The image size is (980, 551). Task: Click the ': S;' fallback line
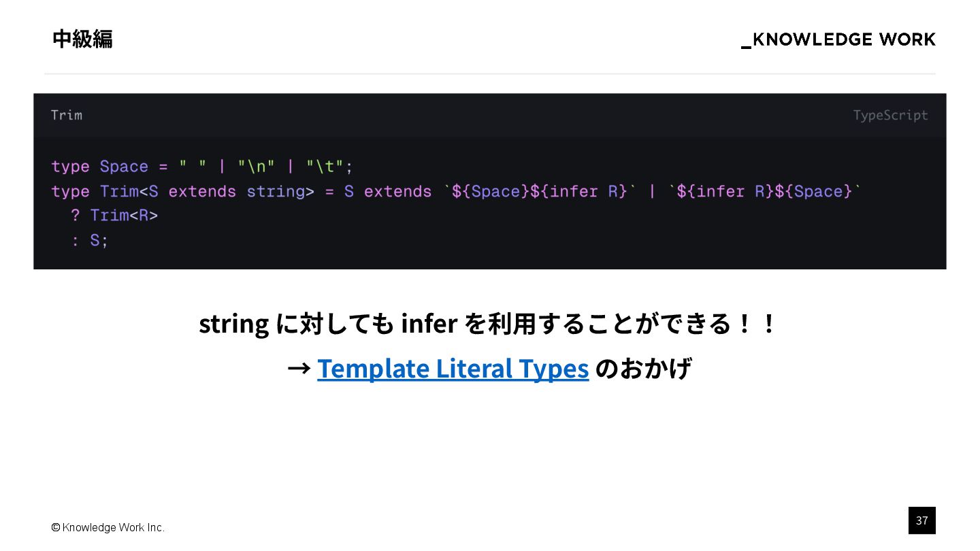point(90,240)
